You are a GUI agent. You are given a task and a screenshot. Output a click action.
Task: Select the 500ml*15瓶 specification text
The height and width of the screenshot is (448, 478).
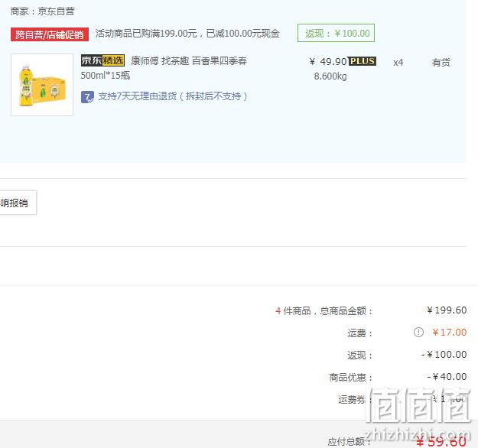[106, 75]
